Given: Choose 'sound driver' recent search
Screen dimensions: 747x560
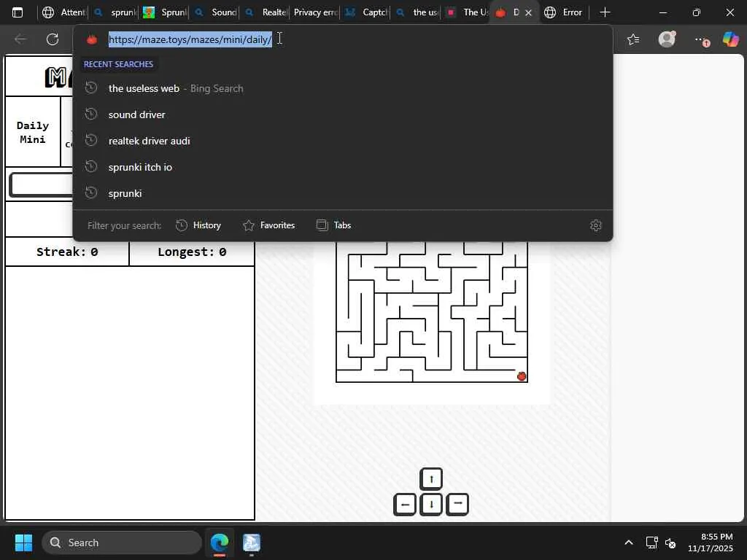Looking at the screenshot, I should (343, 114).
